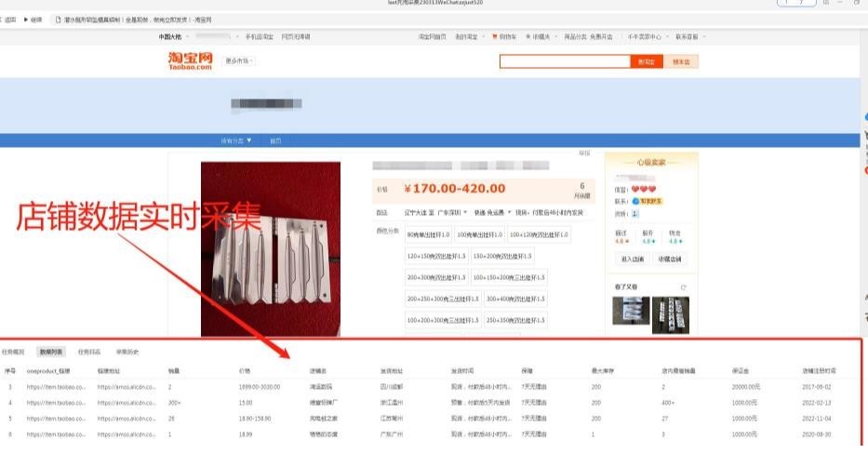
Task: Click the shopping cart icon in top bar
Action: tap(495, 36)
